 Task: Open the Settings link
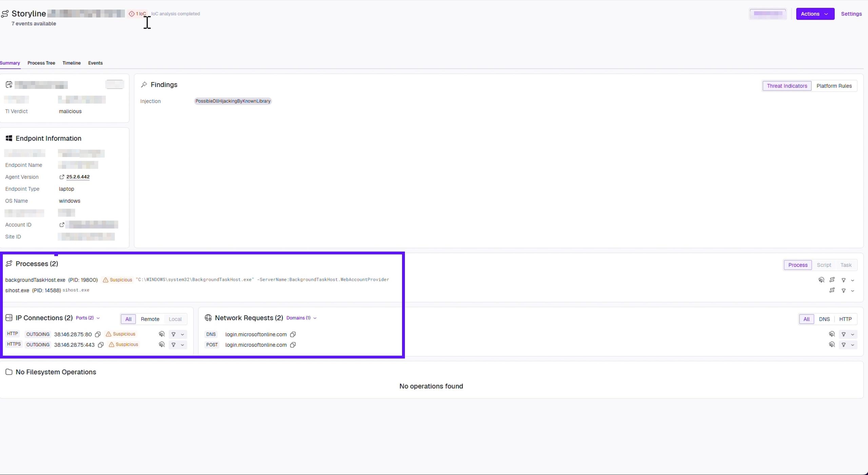pyautogui.click(x=851, y=14)
